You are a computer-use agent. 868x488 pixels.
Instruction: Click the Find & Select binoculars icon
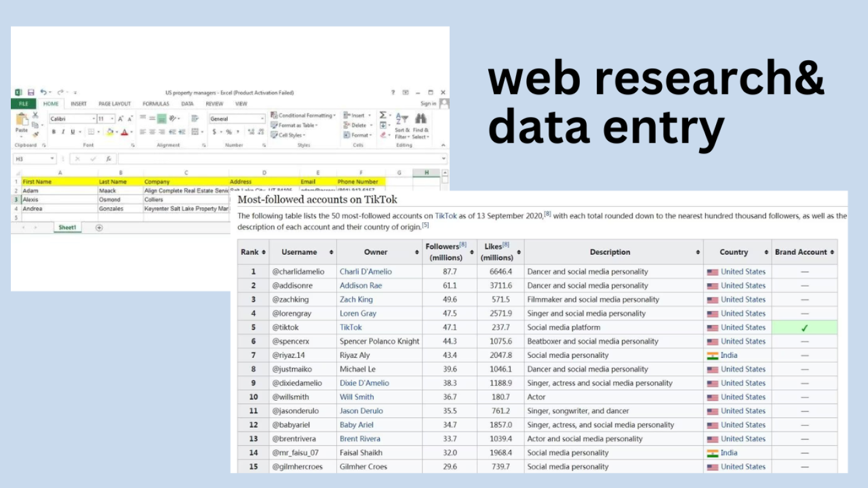[x=421, y=119]
